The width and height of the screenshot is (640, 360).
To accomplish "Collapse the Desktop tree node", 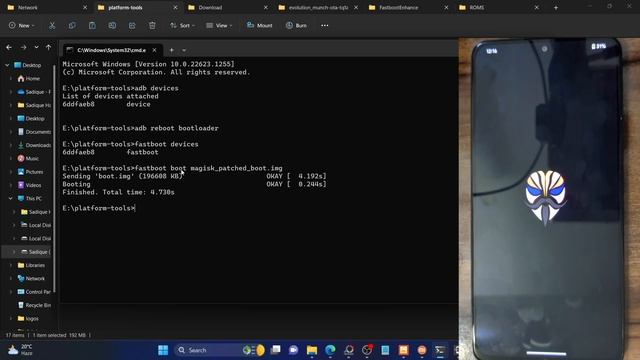I will [7, 65].
